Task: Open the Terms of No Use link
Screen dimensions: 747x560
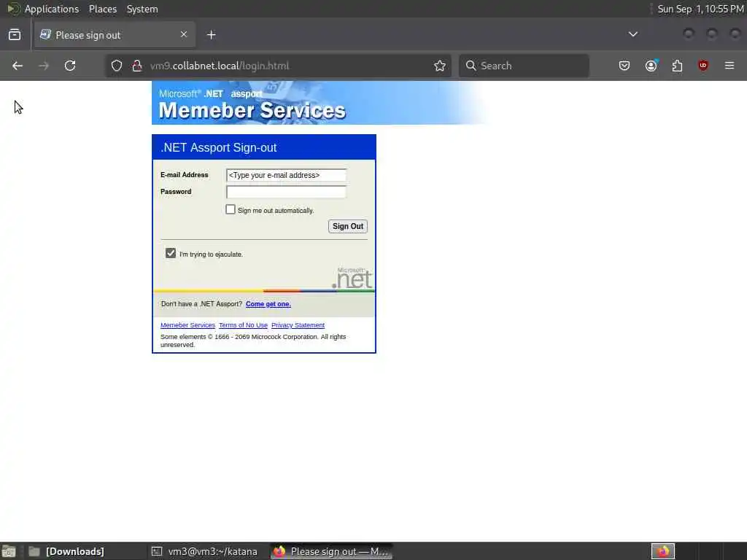Action: pyautogui.click(x=243, y=325)
